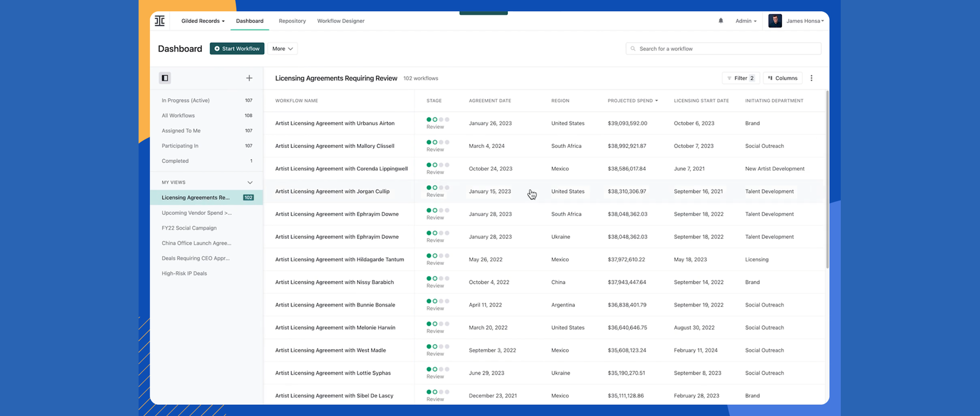Focus the Search for a workflow field
The height and width of the screenshot is (416, 980).
[x=723, y=48]
